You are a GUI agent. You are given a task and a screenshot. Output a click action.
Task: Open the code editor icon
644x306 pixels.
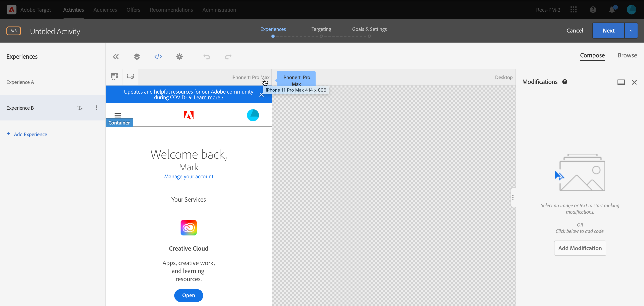(x=158, y=56)
